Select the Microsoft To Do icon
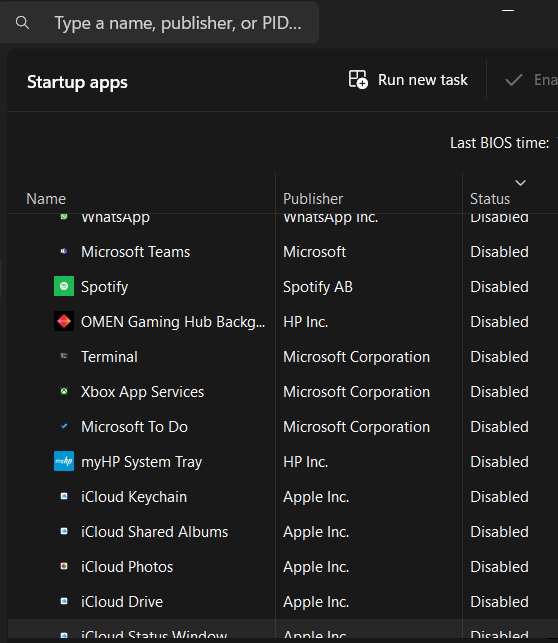Screen dimensions: 558x643 pyautogui.click(x=64, y=426)
